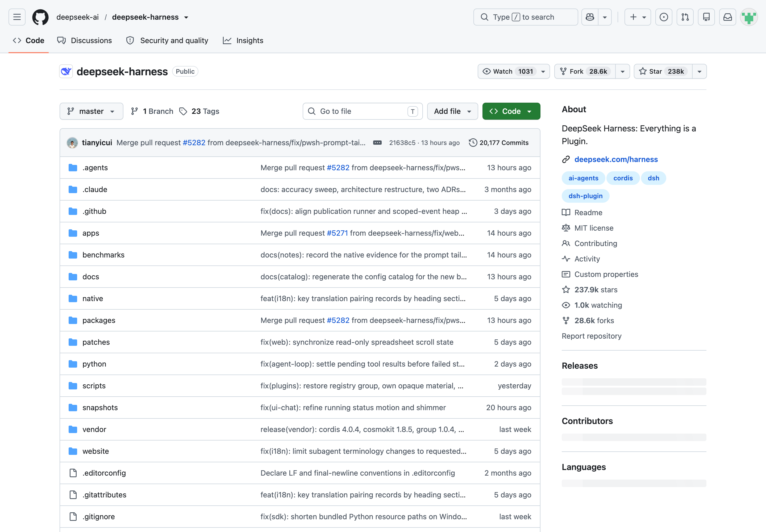
Task: Switch to the Discussions tab
Action: pyautogui.click(x=85, y=40)
